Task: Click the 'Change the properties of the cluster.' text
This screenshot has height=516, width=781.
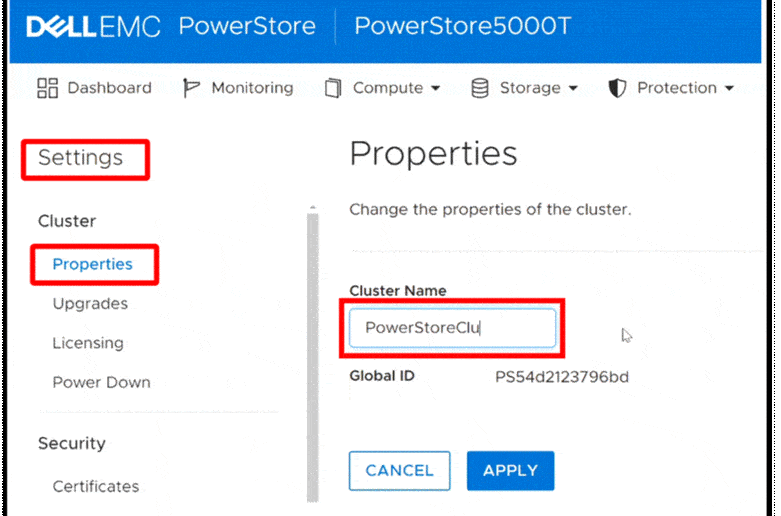Action: pyautogui.click(x=490, y=210)
